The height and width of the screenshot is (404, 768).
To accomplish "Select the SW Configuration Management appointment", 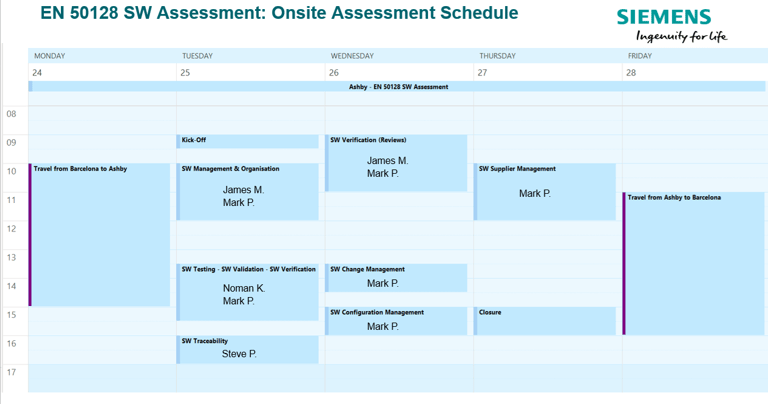I will [x=396, y=321].
